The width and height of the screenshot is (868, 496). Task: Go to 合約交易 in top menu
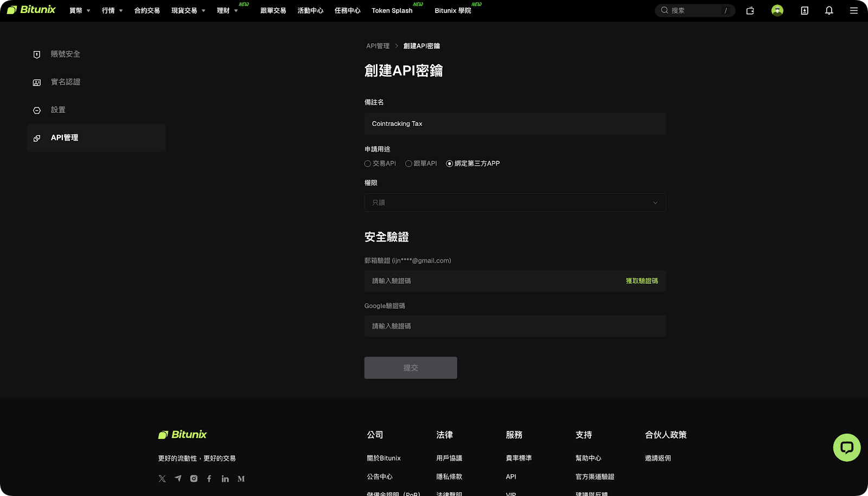pyautogui.click(x=147, y=10)
